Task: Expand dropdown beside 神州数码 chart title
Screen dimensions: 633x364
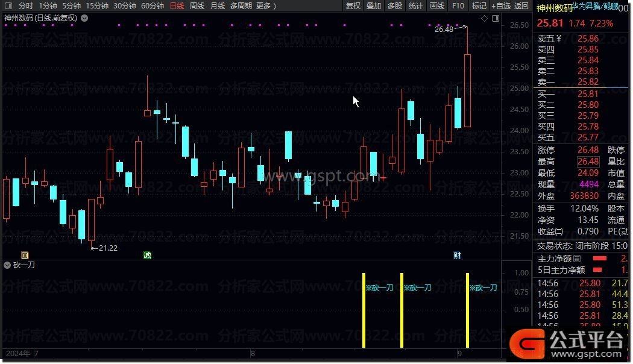Action: tap(84, 17)
